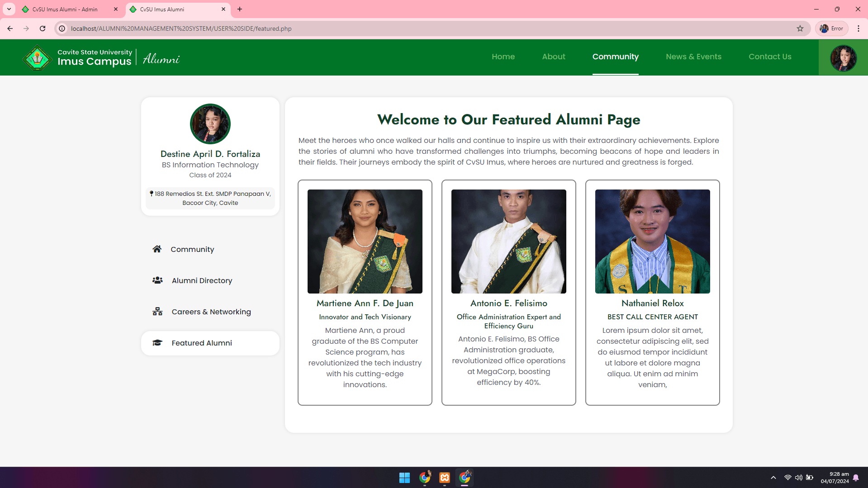Expand hidden icons in the system tray

pyautogui.click(x=773, y=478)
